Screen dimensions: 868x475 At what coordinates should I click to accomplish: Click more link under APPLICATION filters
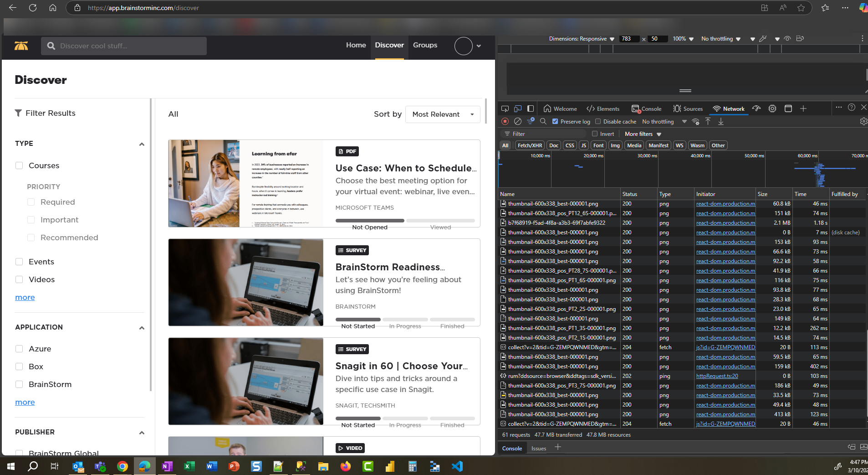pos(25,402)
